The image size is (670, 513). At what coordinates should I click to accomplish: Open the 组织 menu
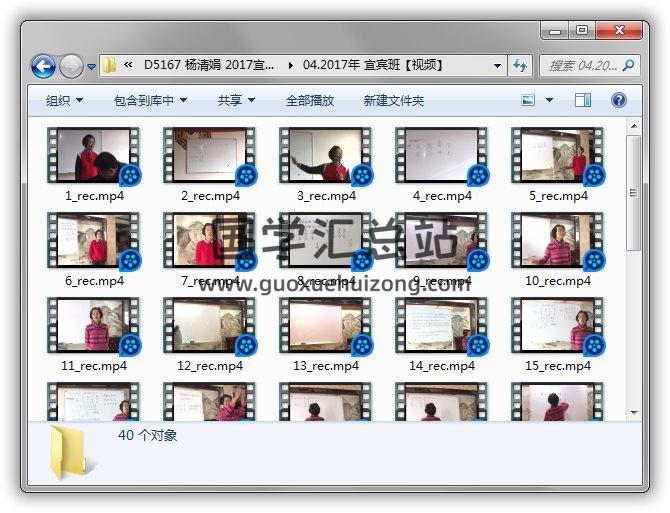click(64, 100)
